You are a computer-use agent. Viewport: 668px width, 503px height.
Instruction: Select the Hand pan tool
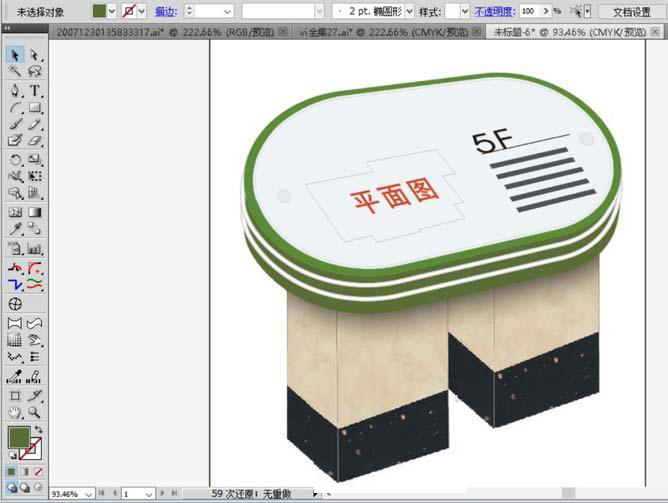(x=15, y=412)
